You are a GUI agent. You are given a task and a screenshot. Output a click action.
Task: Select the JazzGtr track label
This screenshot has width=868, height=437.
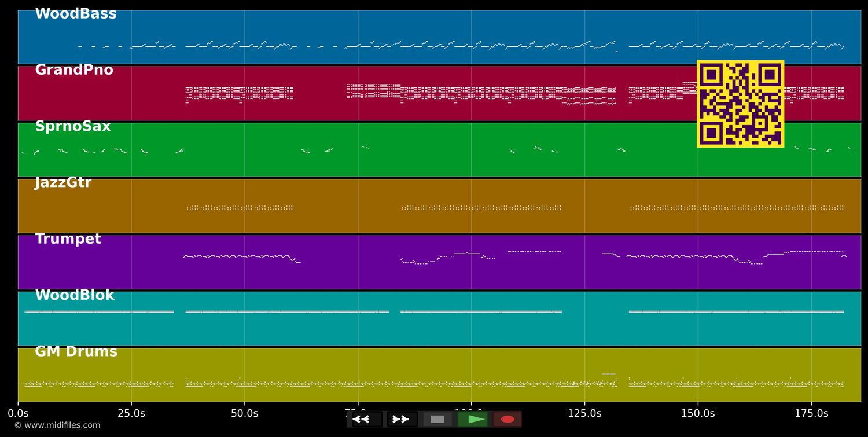(x=63, y=183)
